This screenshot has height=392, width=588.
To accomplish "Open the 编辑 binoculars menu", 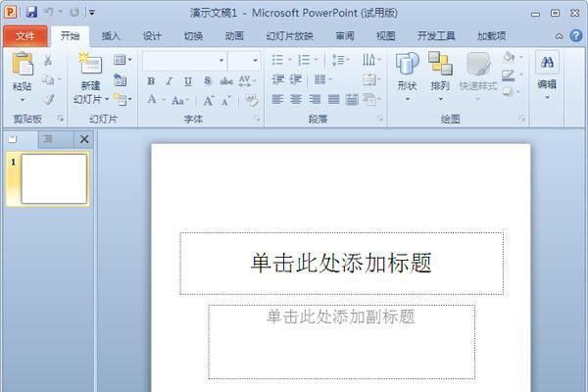I will click(547, 75).
